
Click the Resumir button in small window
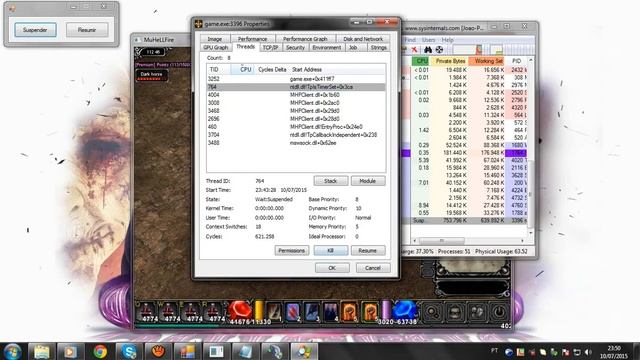tap(87, 30)
